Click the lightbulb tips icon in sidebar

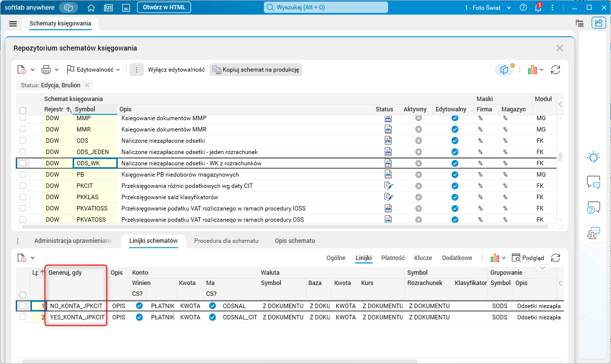(x=594, y=157)
